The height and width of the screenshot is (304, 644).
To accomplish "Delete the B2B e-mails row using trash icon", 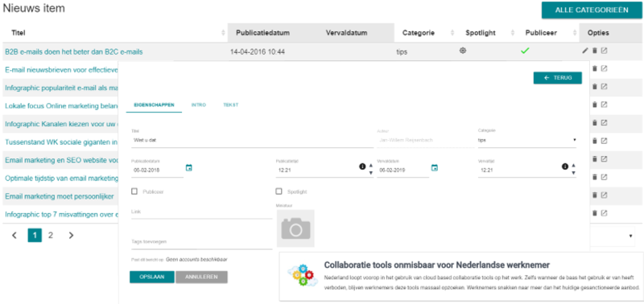I will 594,51.
